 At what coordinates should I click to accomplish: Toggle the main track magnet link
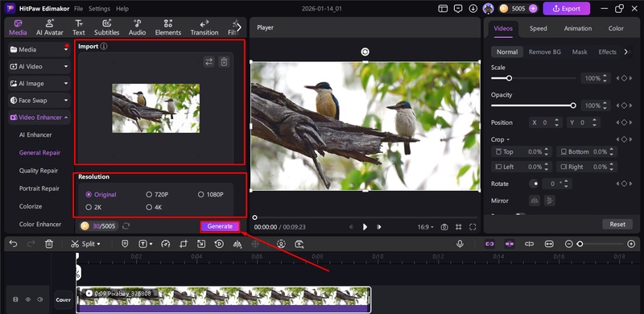tap(489, 244)
